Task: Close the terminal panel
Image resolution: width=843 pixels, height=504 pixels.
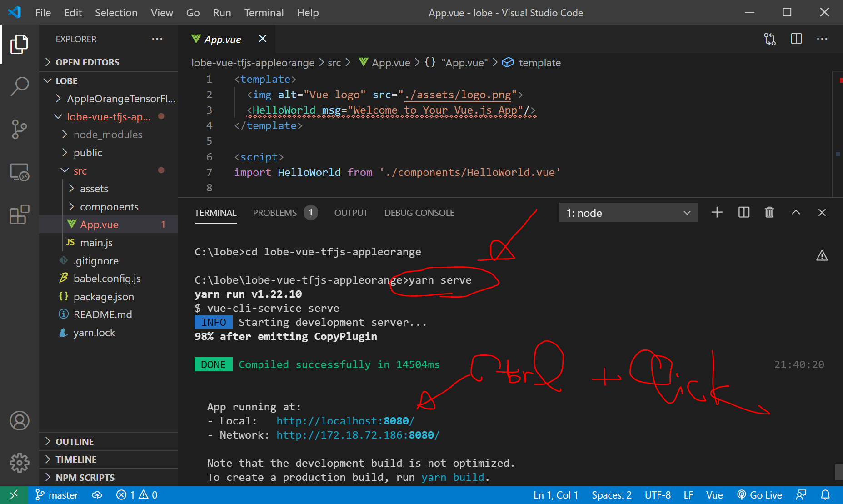Action: 822,212
